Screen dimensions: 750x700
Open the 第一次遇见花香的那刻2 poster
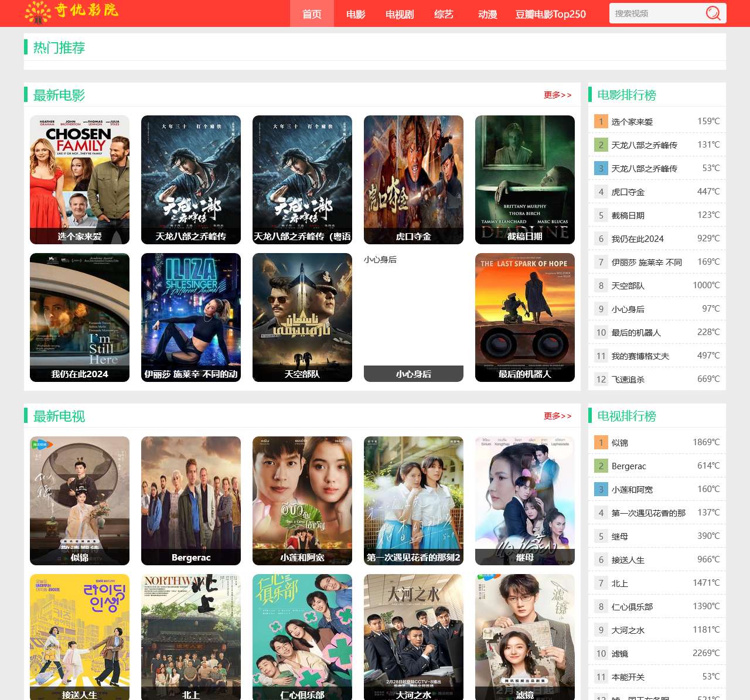[414, 500]
